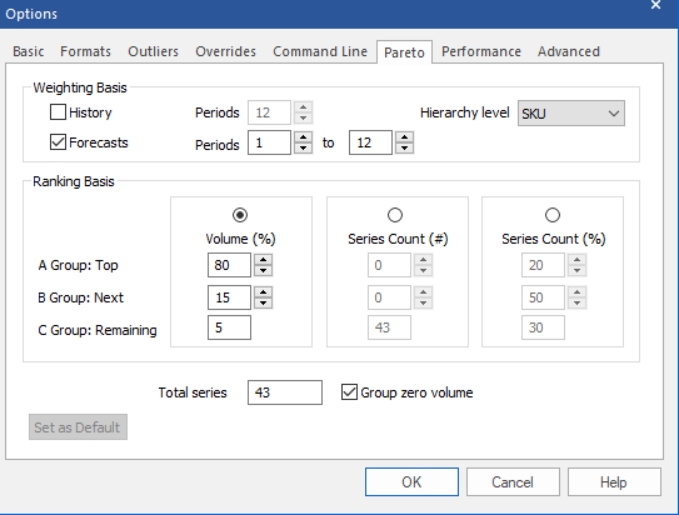Open Help for Pareto options

614,482
